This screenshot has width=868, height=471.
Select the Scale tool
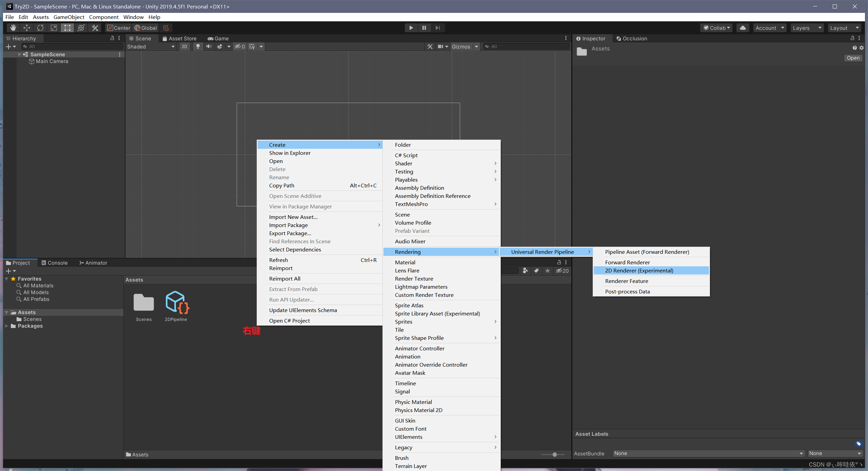point(54,28)
